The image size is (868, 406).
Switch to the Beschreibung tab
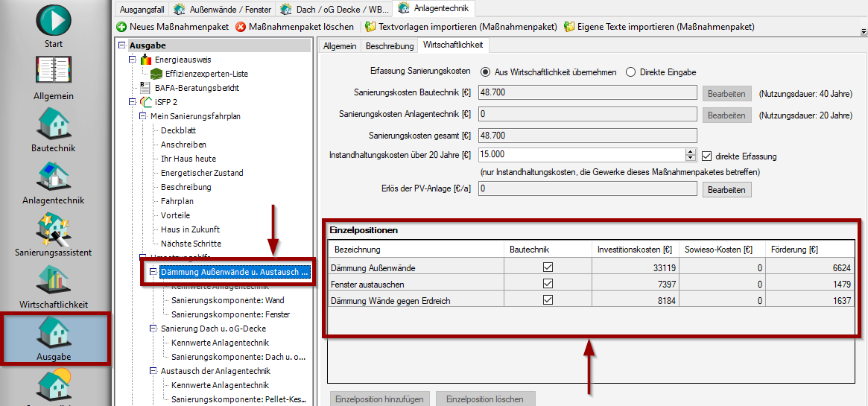(389, 46)
